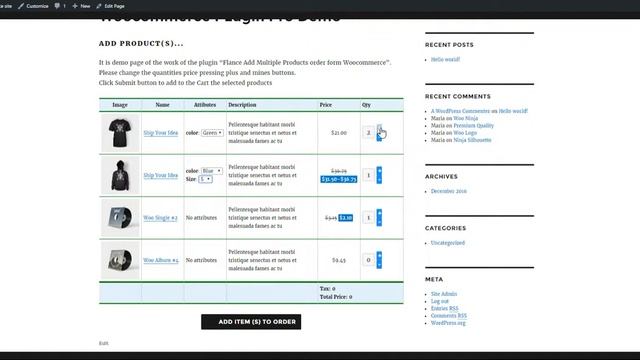Increase Woo Album #4 quantity with plus
The height and width of the screenshot is (360, 640).
[x=379, y=256]
